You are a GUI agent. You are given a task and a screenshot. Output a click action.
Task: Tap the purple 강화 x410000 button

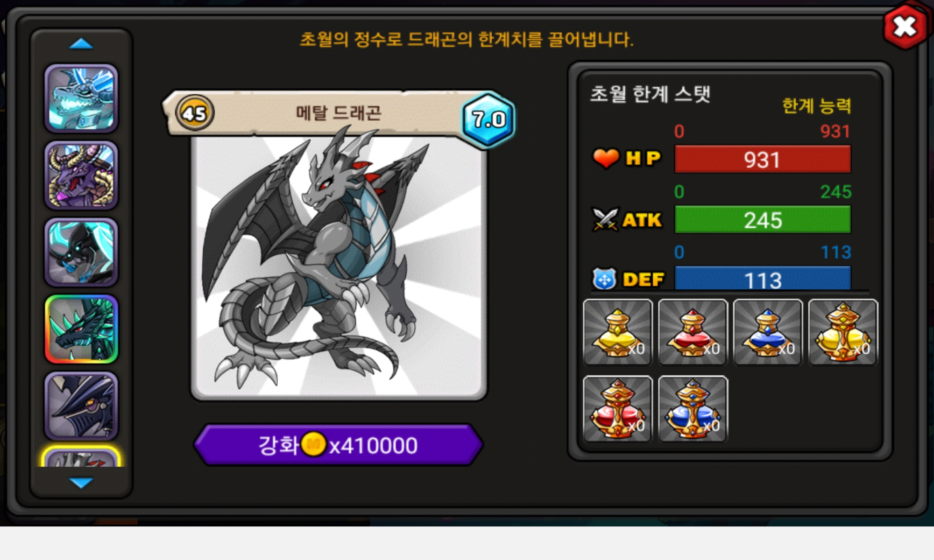(339, 445)
